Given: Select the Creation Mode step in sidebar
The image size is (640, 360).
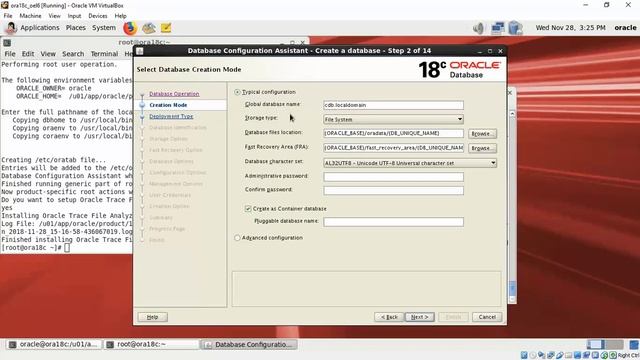Looking at the screenshot, I should pyautogui.click(x=168, y=105).
